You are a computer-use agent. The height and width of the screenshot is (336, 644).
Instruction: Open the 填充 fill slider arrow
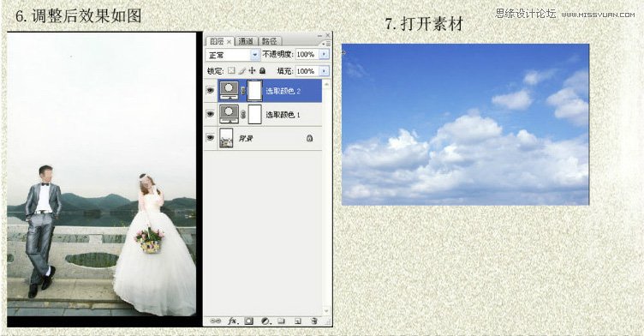tap(324, 71)
